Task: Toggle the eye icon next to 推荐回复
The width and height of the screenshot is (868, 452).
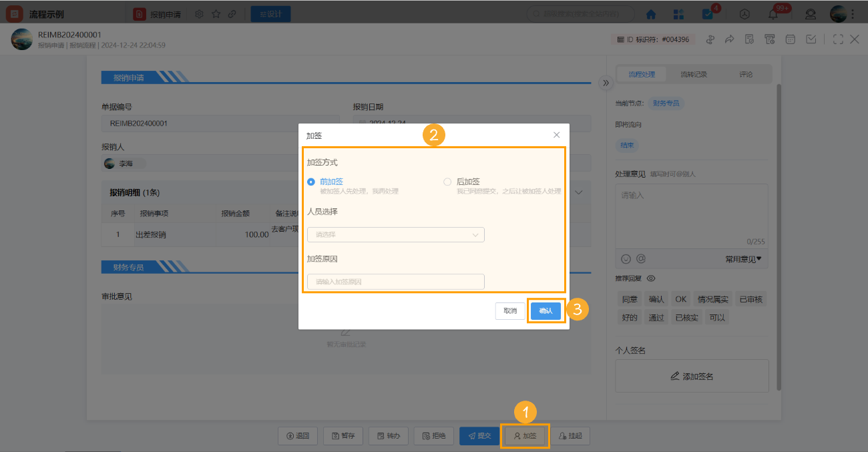Action: tap(651, 278)
